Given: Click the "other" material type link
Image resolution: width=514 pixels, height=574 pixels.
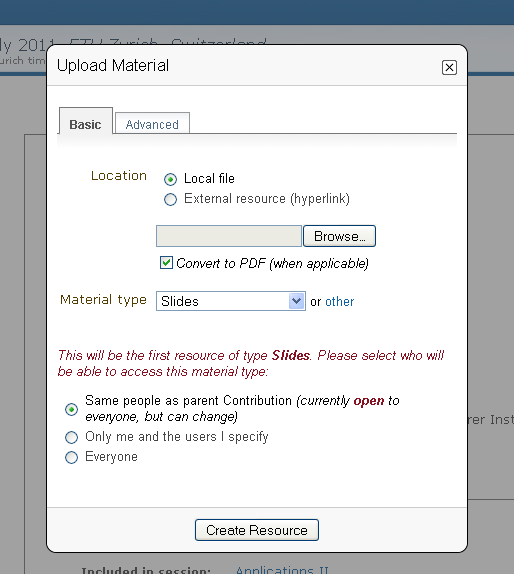Looking at the screenshot, I should 339,301.
